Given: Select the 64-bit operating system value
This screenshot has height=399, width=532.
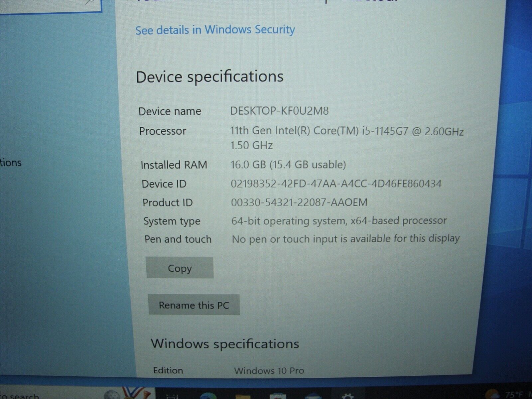Looking at the screenshot, I should [339, 221].
